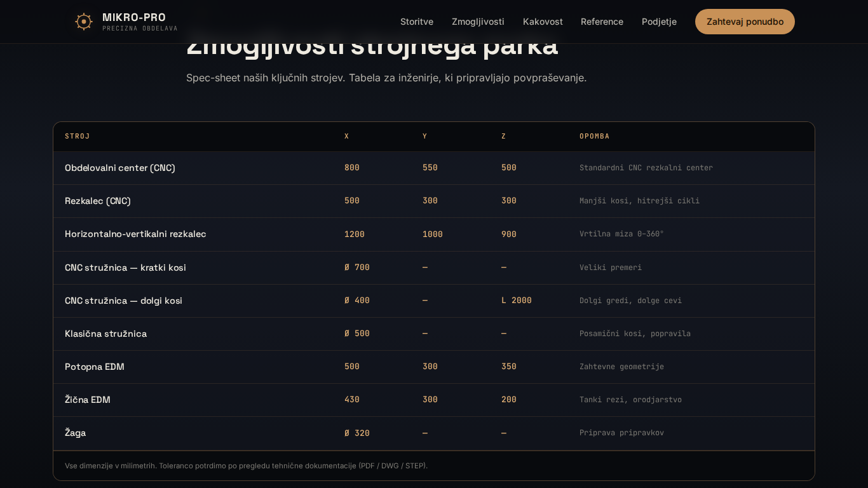The width and height of the screenshot is (868, 488).
Task: Open the Kakovost navigation link
Action: [543, 22]
